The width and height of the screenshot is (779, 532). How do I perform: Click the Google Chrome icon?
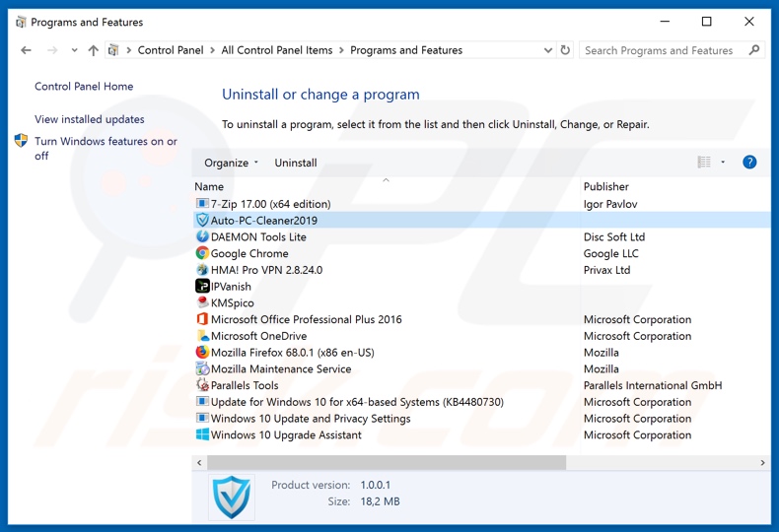coord(202,253)
